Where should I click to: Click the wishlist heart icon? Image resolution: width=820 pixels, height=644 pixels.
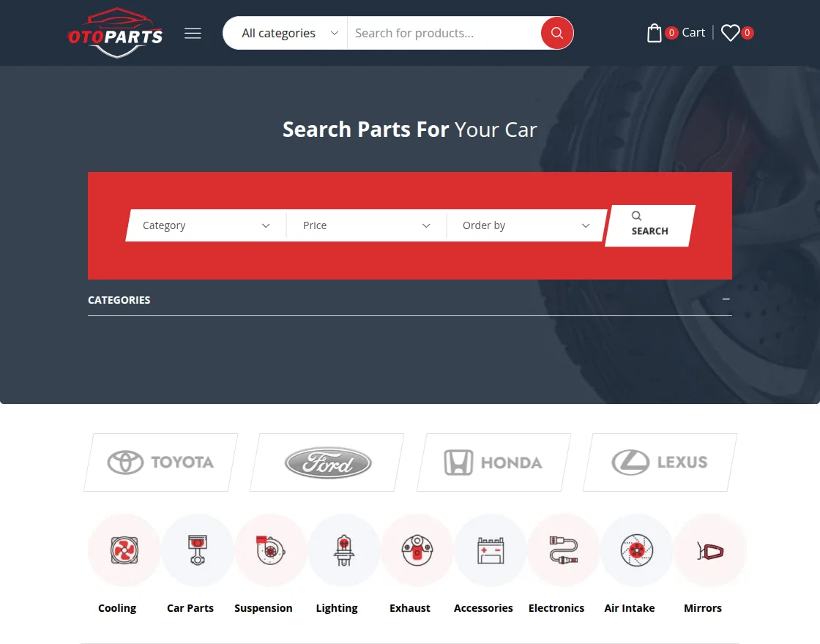pyautogui.click(x=730, y=32)
